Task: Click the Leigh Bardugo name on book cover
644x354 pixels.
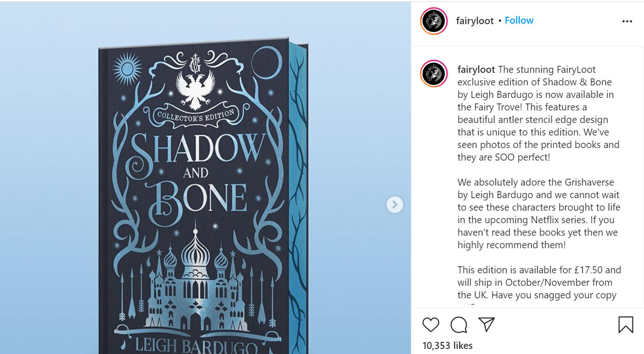Action: pos(195,347)
